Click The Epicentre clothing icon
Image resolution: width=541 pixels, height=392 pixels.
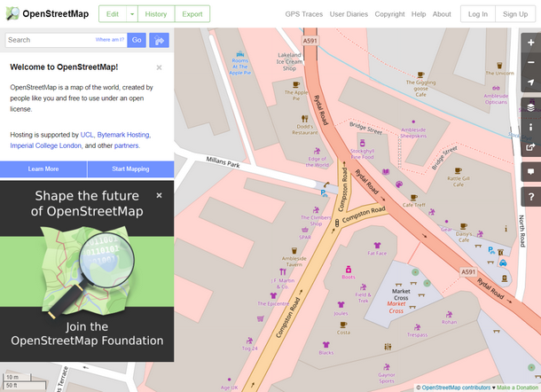click(x=273, y=295)
